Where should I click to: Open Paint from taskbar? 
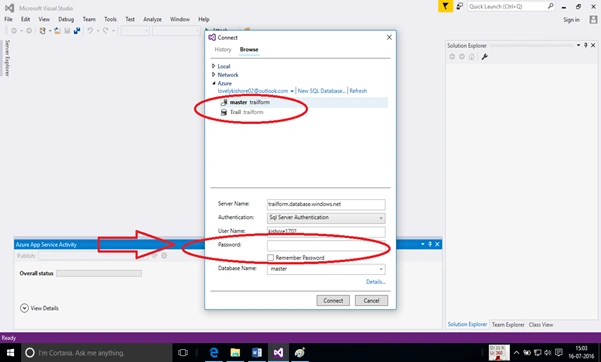pos(300,352)
